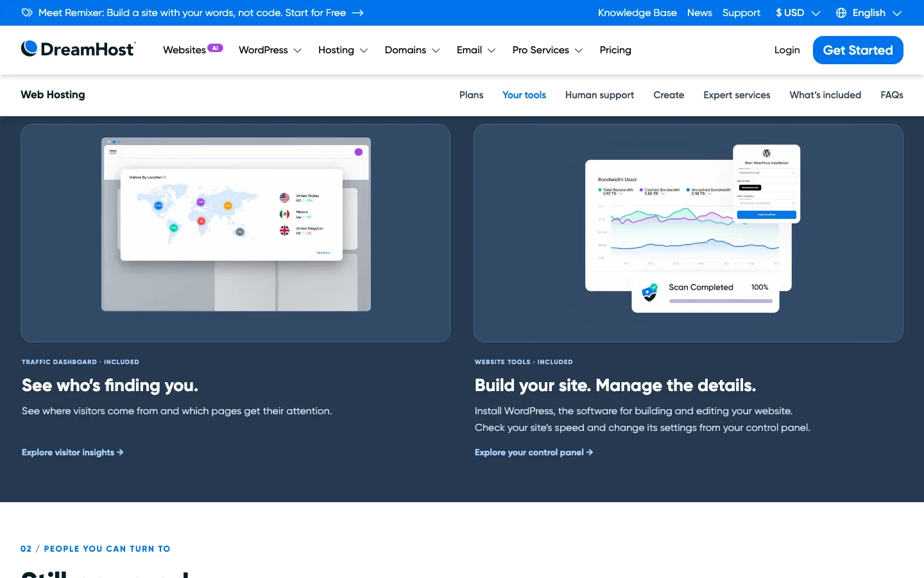Image resolution: width=924 pixels, height=578 pixels.
Task: Click the WordPress logo in installer card
Action: pos(766,153)
